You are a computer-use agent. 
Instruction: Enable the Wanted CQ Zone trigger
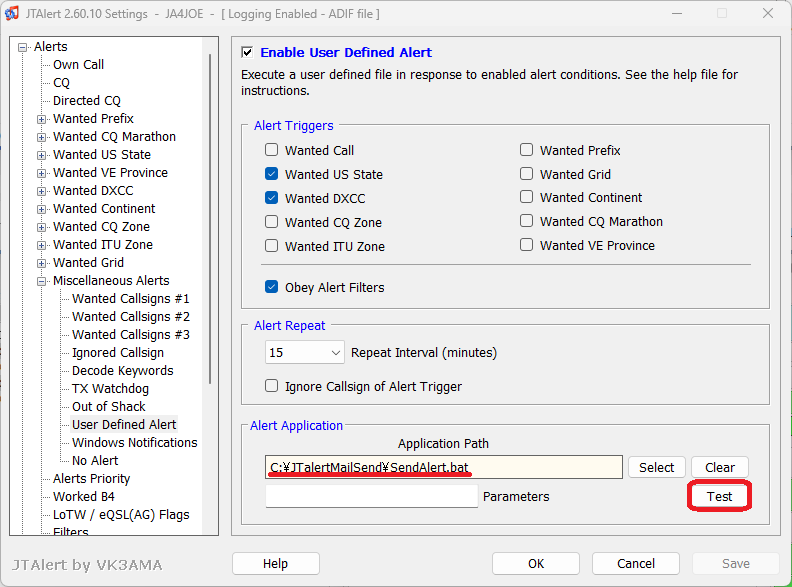tap(271, 222)
